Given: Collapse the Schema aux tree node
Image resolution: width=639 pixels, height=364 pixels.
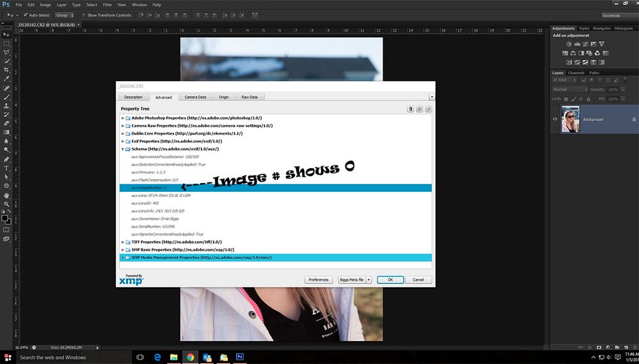Looking at the screenshot, I should coord(123,149).
